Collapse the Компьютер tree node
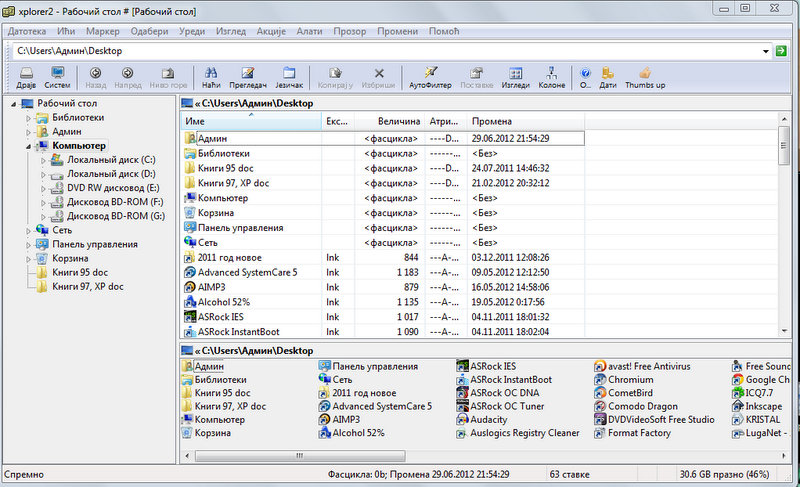The width and height of the screenshot is (800, 487). pyautogui.click(x=29, y=146)
